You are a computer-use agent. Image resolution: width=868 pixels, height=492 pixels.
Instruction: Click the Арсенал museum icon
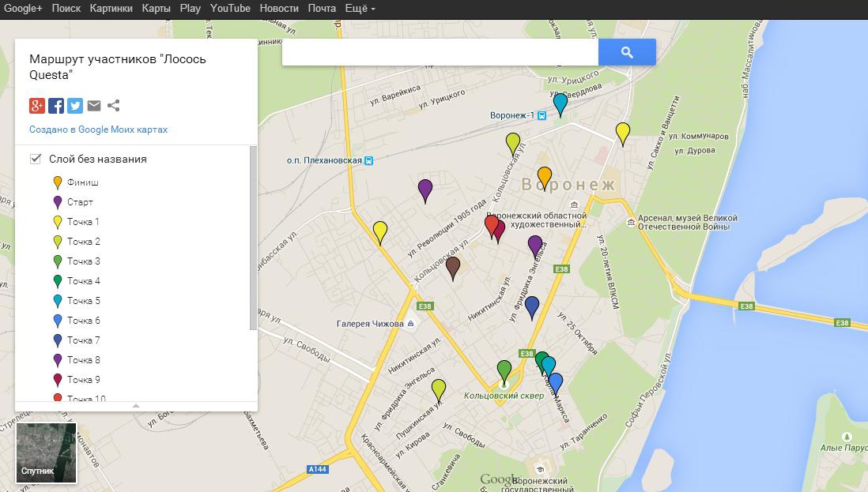tap(631, 223)
